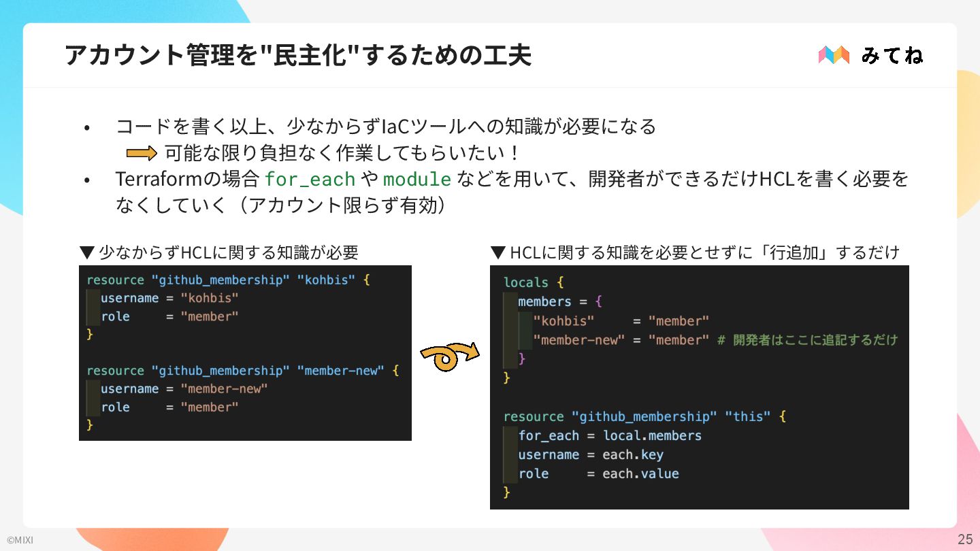Viewport: 980px width, 551px height.
Task: Click the caption ending with 「行追加」するだけ
Action: tap(695, 252)
